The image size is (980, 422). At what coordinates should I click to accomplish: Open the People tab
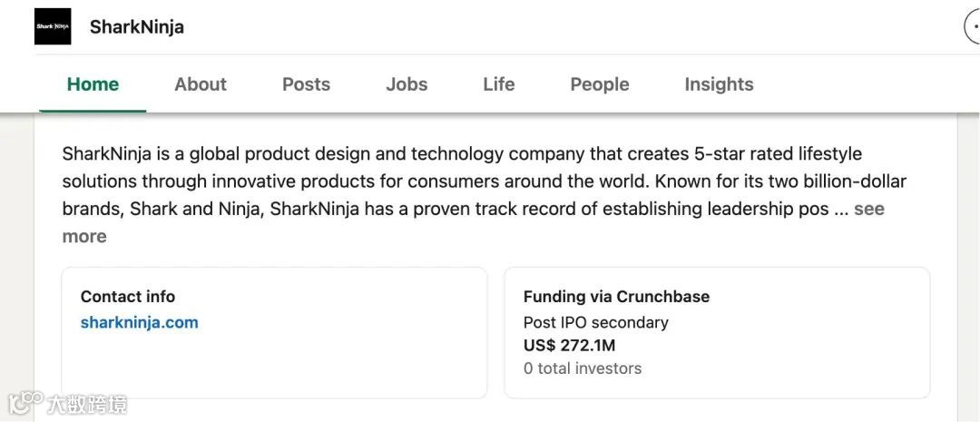(x=600, y=84)
